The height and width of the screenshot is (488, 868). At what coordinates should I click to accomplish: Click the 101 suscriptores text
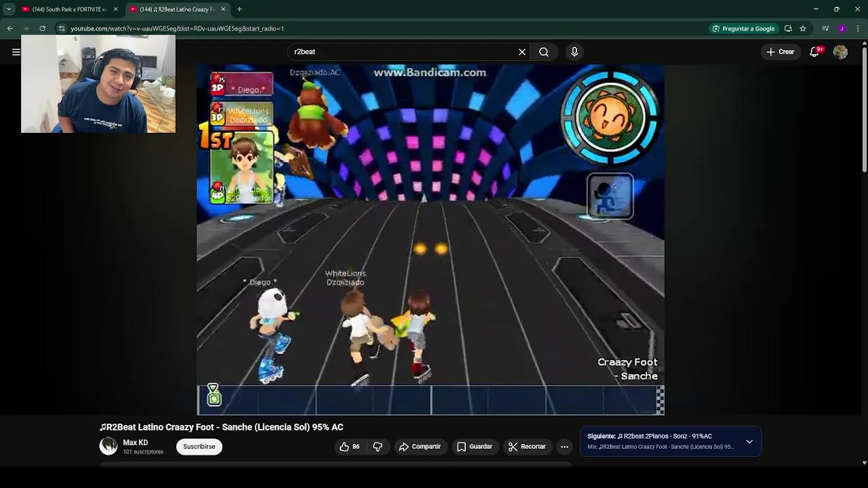(143, 452)
